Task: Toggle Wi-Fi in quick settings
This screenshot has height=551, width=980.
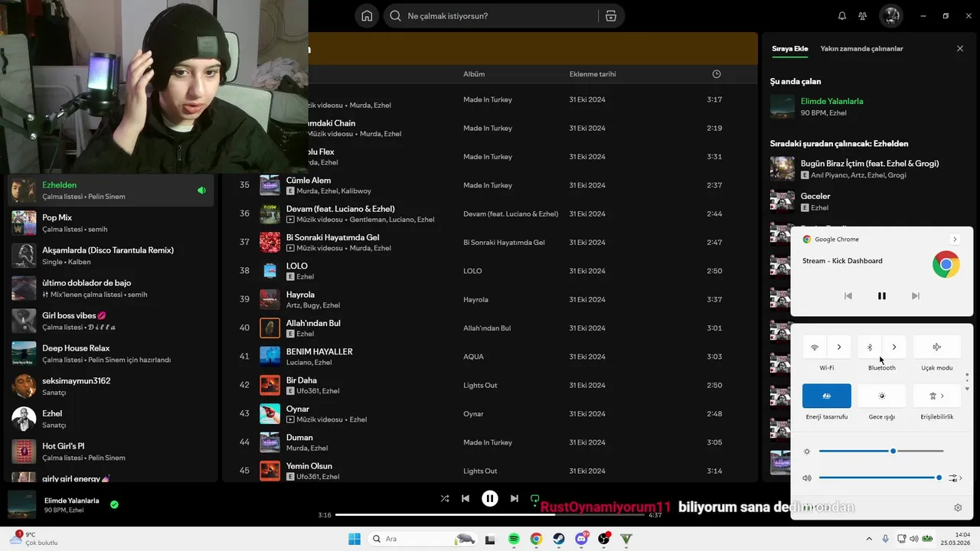Action: coord(815,347)
